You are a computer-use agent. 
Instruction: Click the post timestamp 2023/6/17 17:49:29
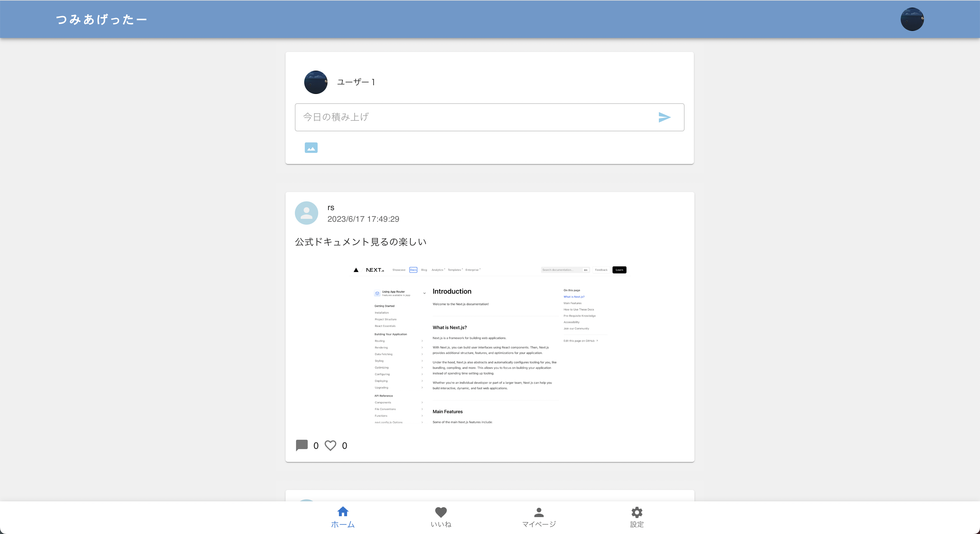click(363, 219)
